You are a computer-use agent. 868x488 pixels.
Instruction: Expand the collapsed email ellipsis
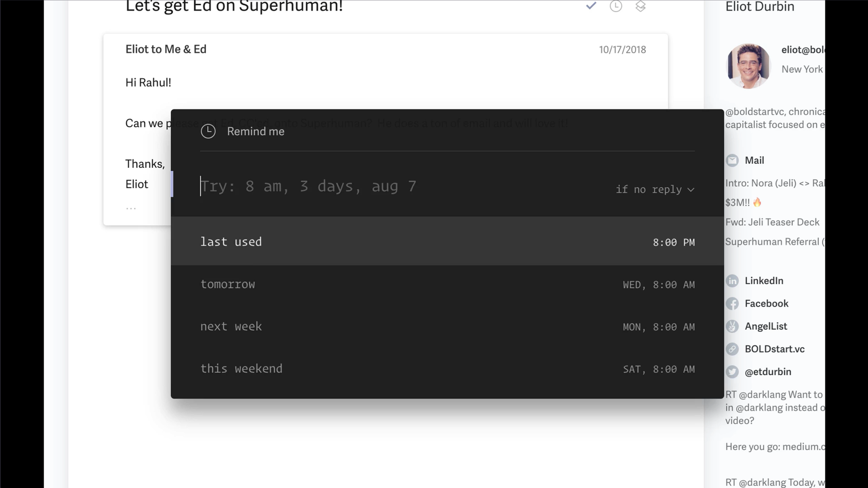pos(131,208)
